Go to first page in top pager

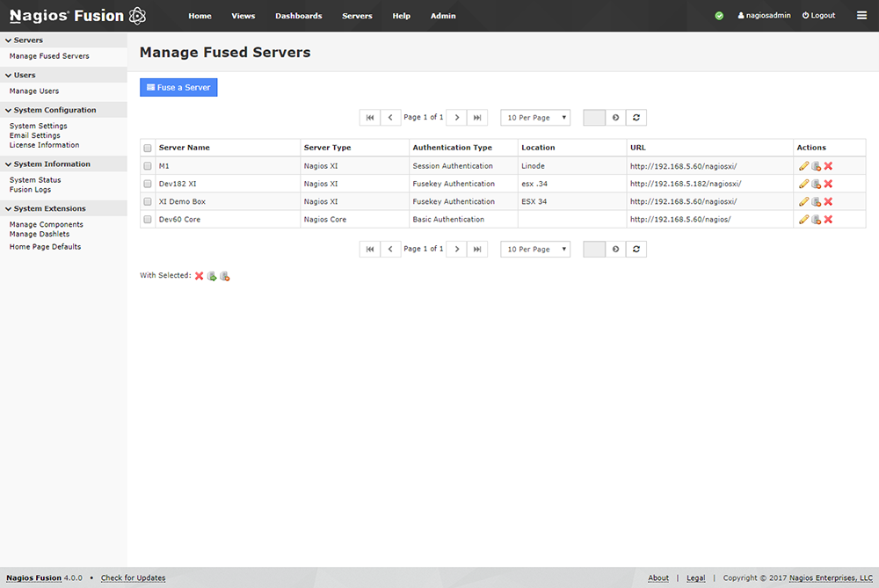[370, 118]
